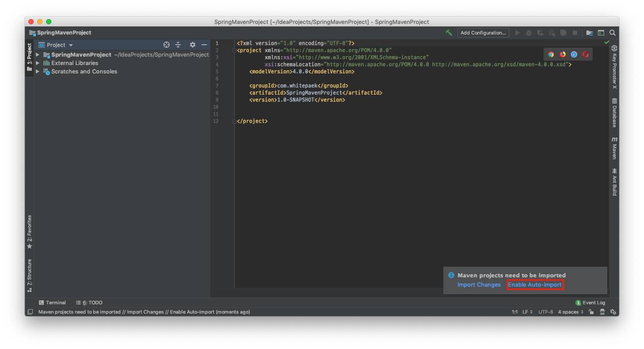Click the Run play icon in toolbar
This screenshot has height=349, width=644.
pyautogui.click(x=517, y=33)
